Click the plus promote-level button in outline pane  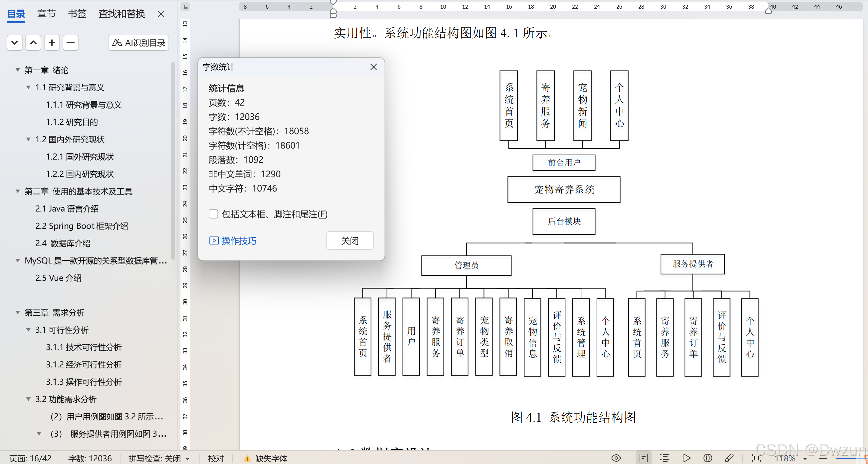pos(52,43)
